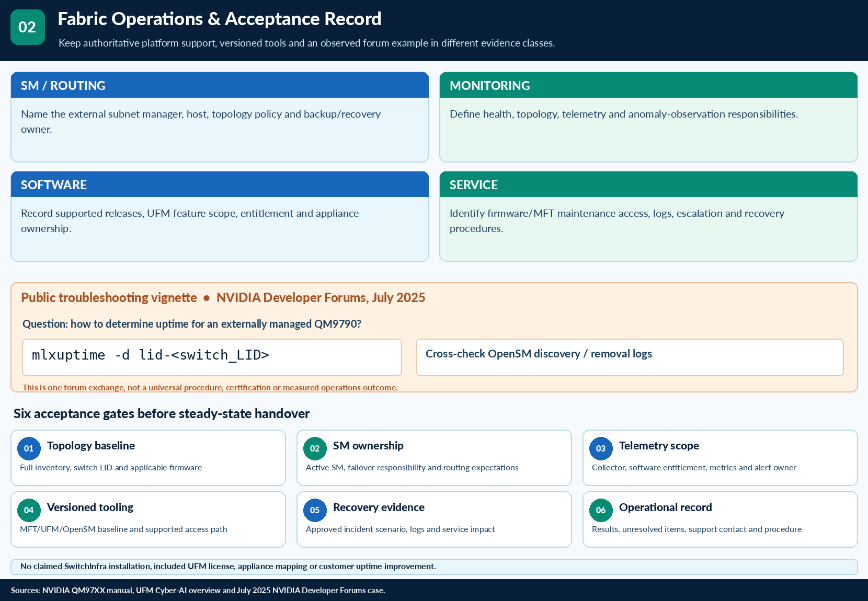
Task: Click the 02 badge beside SM ownership
Action: point(315,448)
